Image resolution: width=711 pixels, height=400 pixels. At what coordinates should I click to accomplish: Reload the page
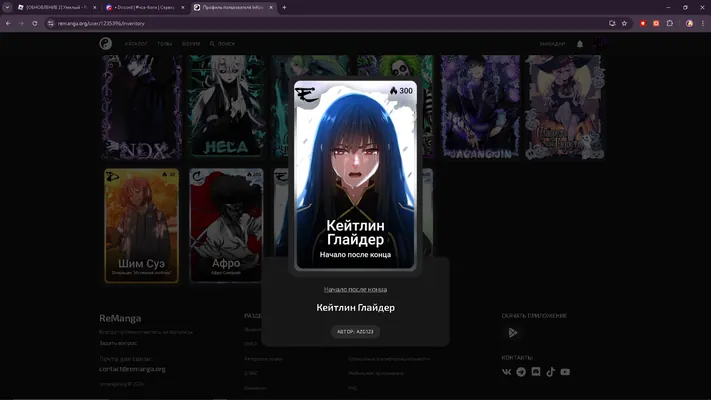pyautogui.click(x=34, y=23)
